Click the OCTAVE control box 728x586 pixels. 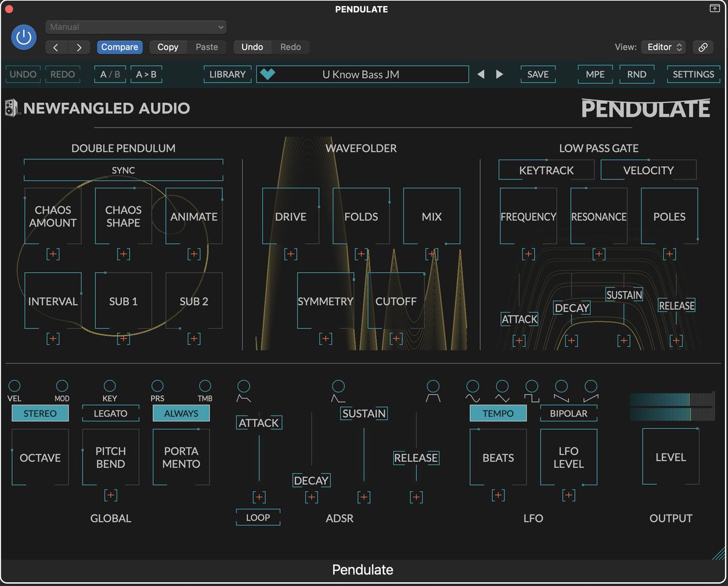(x=40, y=457)
